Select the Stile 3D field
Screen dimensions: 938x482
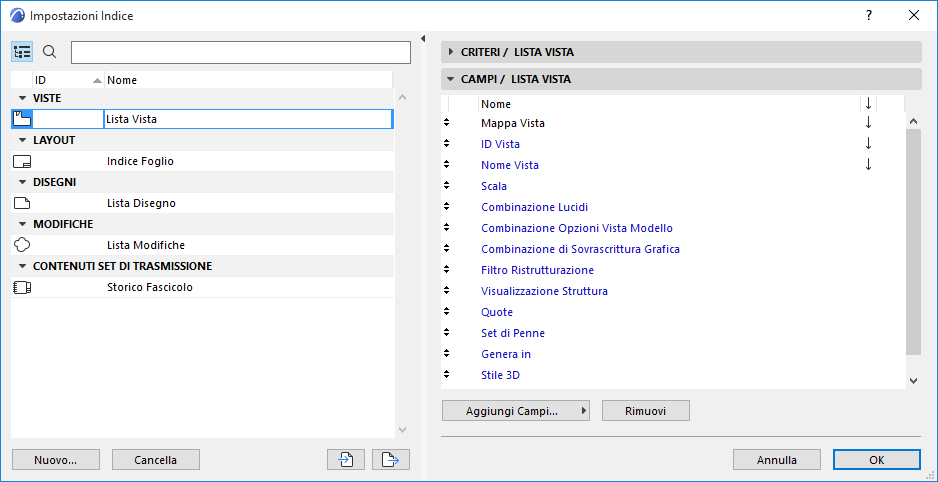coord(501,375)
